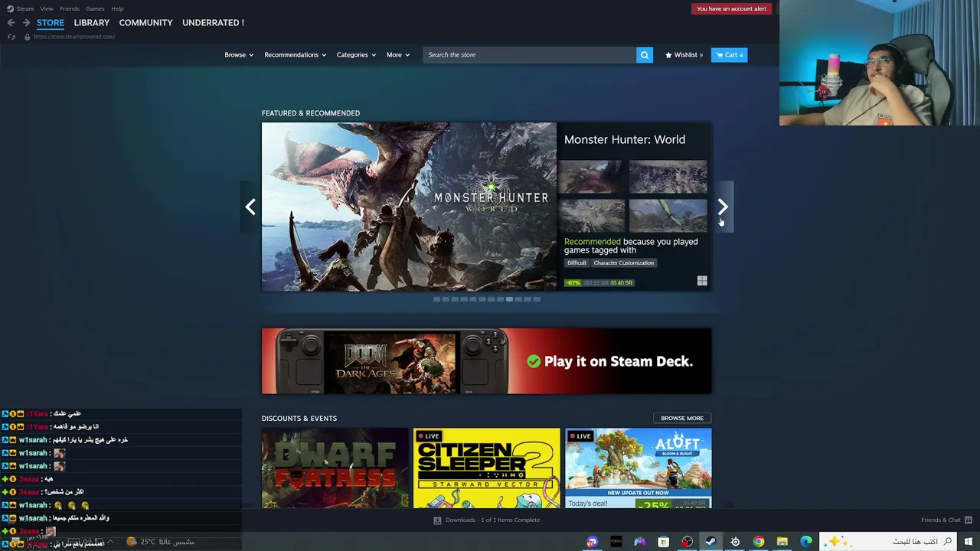The image size is (980, 551).
Task: Open the Monster Hunter: World main capsule image
Action: [x=409, y=207]
